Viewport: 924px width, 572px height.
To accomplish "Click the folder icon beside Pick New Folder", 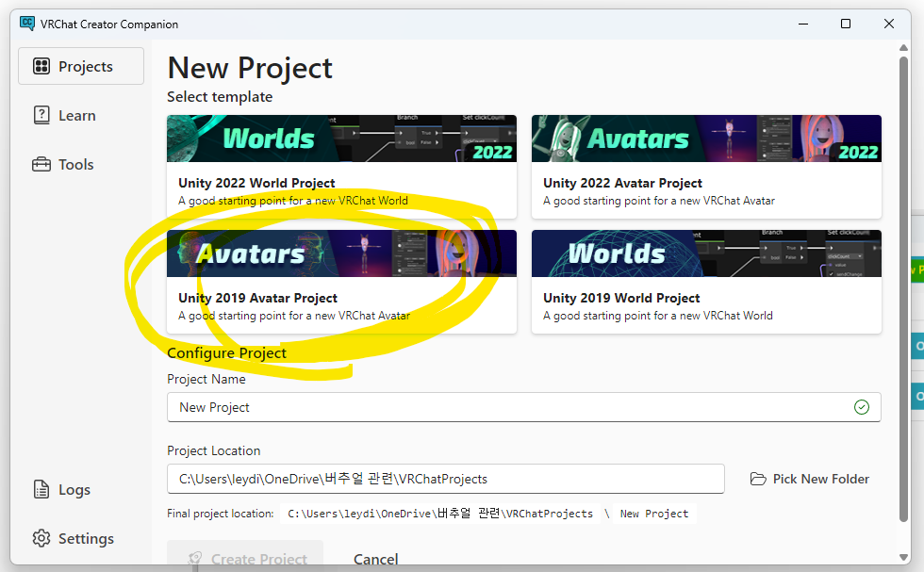I will [758, 479].
